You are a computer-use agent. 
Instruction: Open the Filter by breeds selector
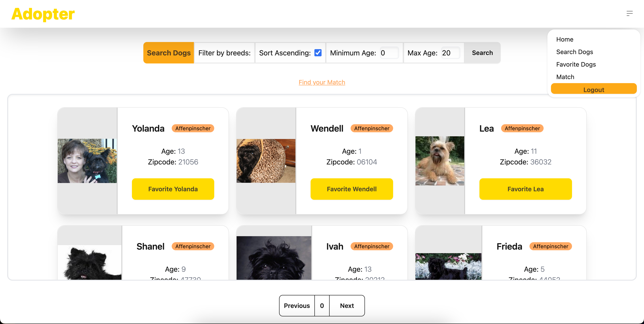(224, 53)
